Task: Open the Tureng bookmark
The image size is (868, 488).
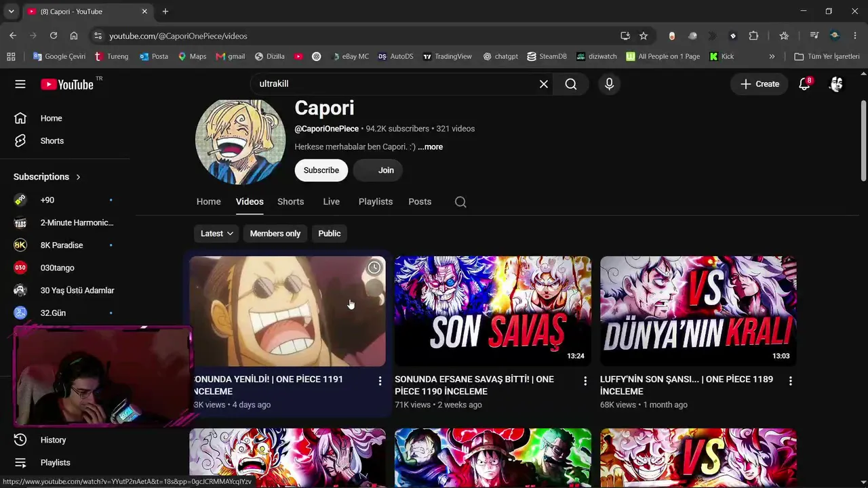Action: coord(111,57)
